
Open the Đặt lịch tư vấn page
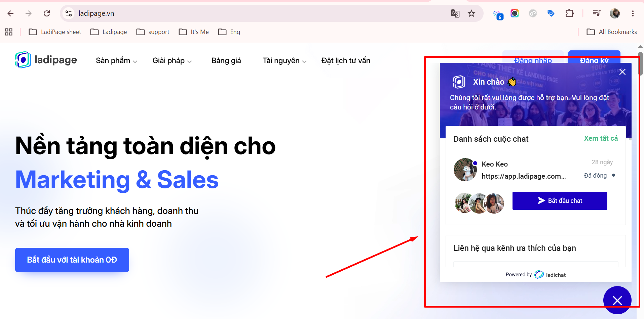(x=346, y=61)
